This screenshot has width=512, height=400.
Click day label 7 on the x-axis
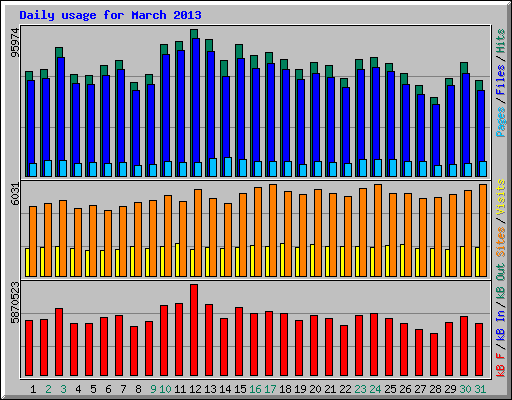pyautogui.click(x=123, y=389)
